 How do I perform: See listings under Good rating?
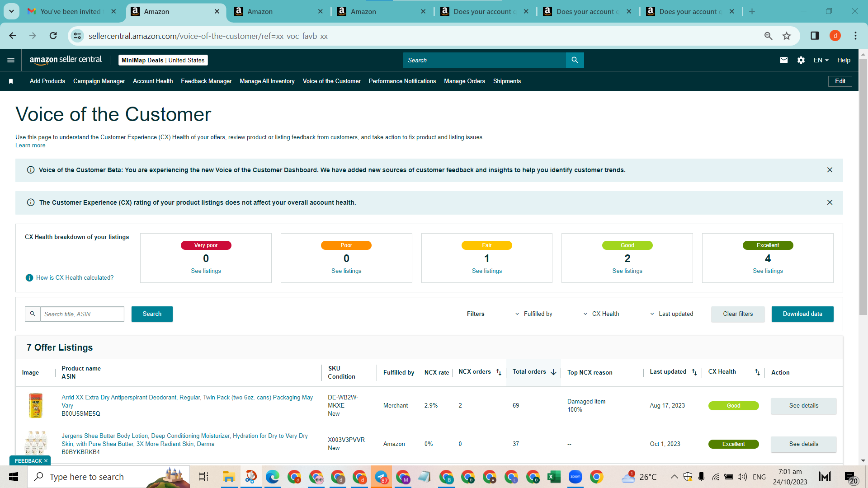(x=627, y=271)
